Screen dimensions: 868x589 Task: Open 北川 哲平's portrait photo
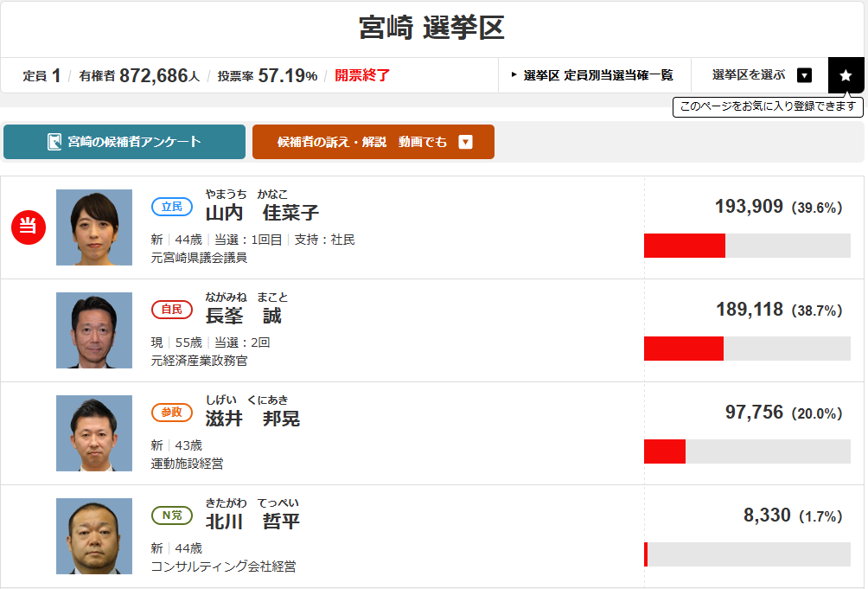(x=94, y=536)
